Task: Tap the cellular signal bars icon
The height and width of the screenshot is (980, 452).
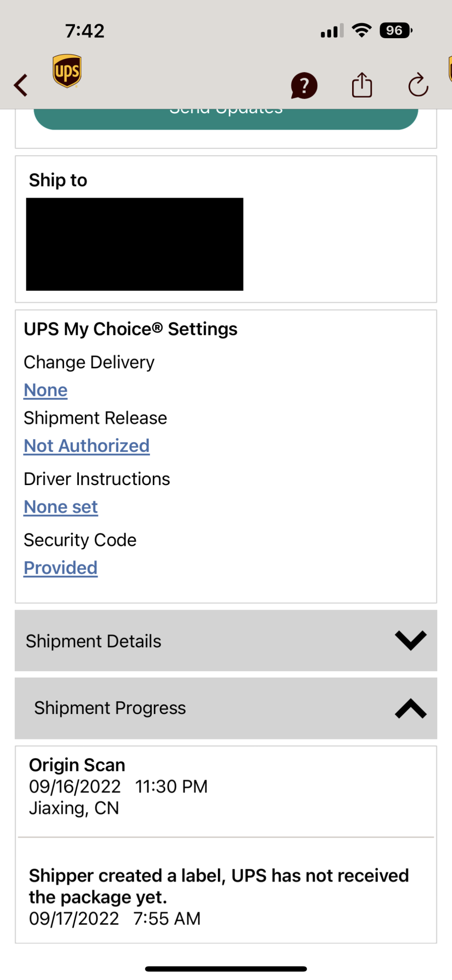Action: tap(332, 31)
